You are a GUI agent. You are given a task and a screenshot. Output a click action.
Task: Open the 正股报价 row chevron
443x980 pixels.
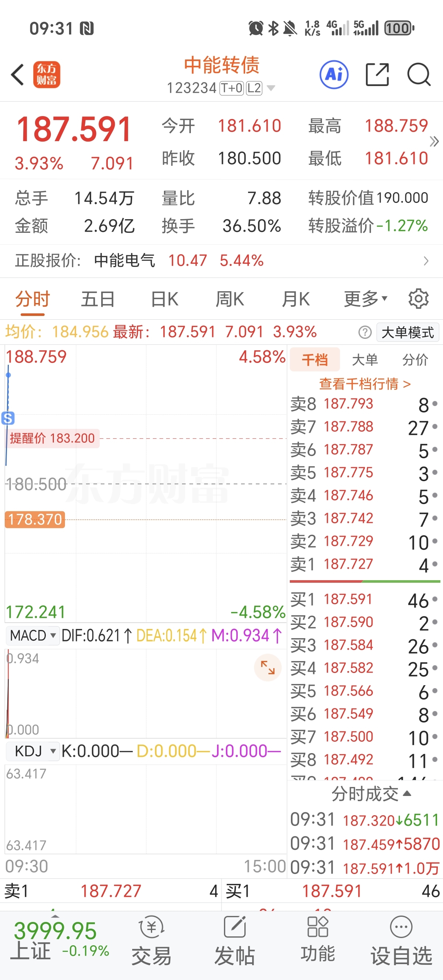coord(426,261)
